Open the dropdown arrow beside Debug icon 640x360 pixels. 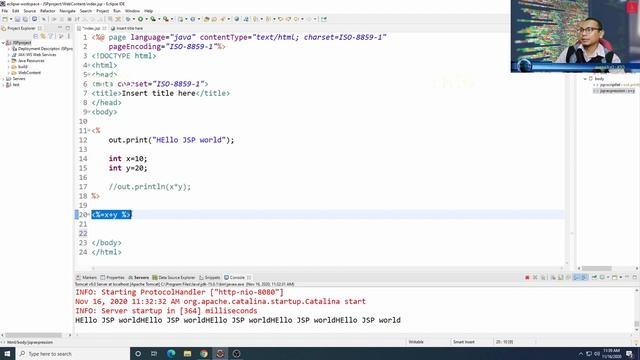coord(134,19)
